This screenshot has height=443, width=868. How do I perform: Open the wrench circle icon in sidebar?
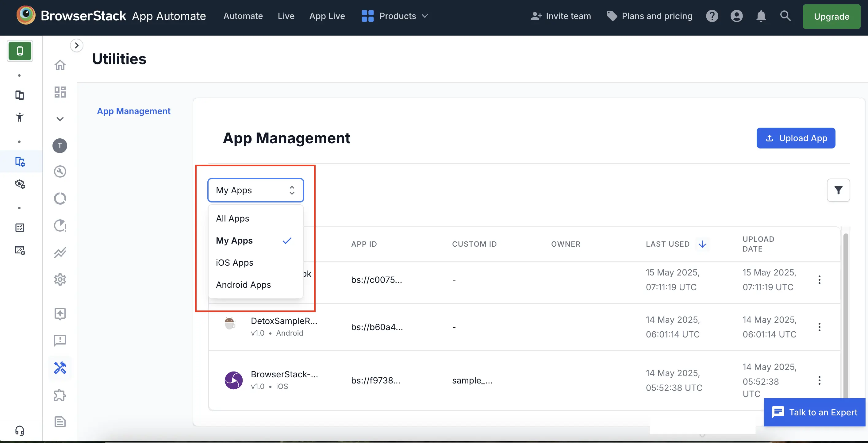(60, 171)
